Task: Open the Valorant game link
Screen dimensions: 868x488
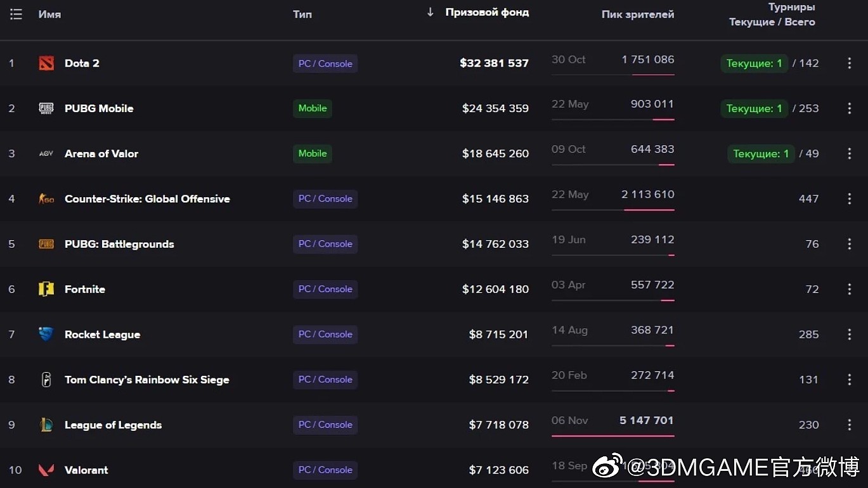Action: pyautogui.click(x=86, y=470)
